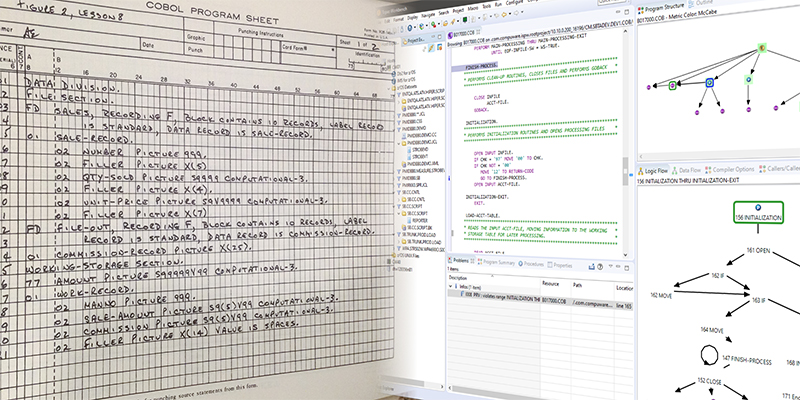Viewport: 800px width, 400px height.
Task: Open the Problems view menu triangle
Action: click(x=611, y=266)
